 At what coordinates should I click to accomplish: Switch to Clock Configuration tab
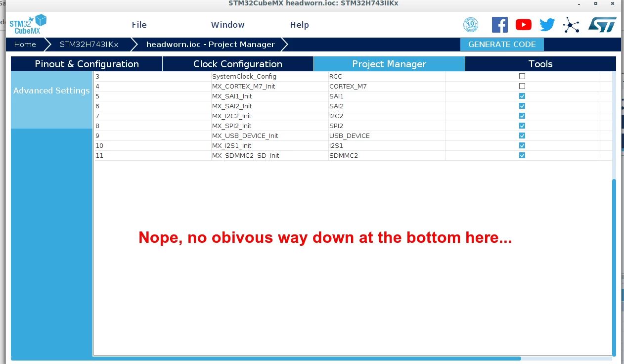click(238, 64)
